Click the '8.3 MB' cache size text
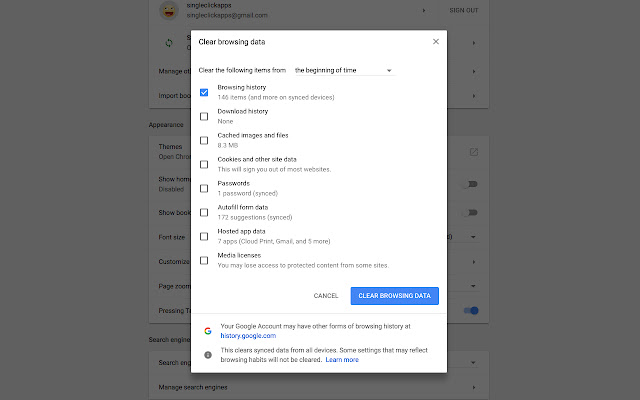 (228, 145)
